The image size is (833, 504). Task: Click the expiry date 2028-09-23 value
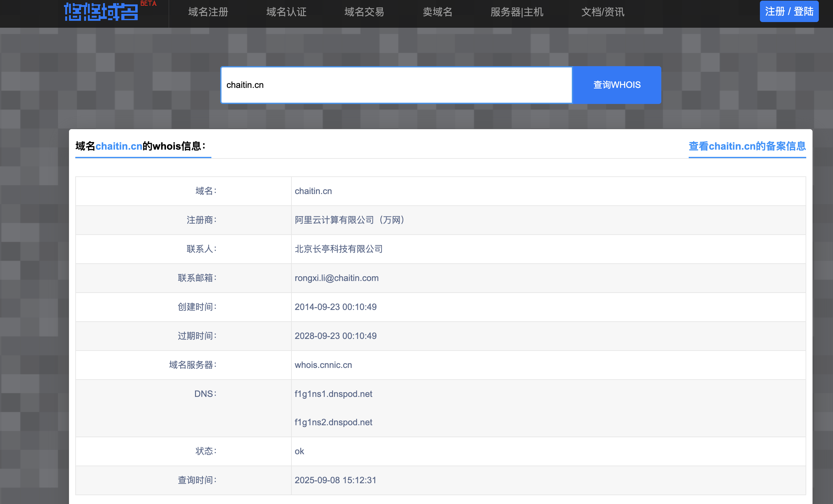tap(335, 336)
